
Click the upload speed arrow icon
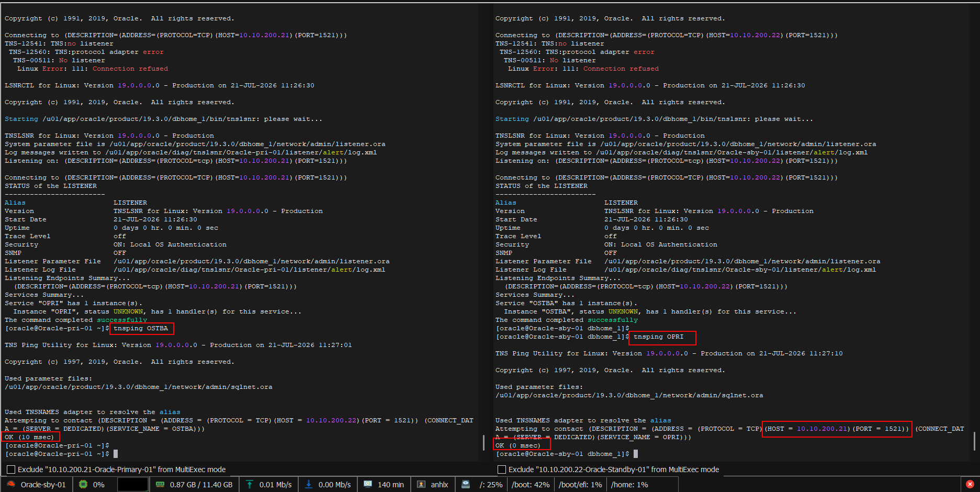[x=250, y=484]
